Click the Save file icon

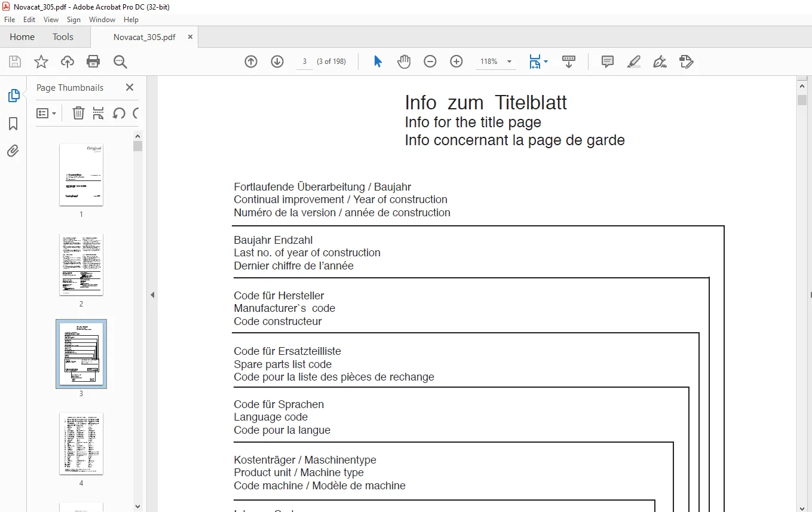coord(15,62)
